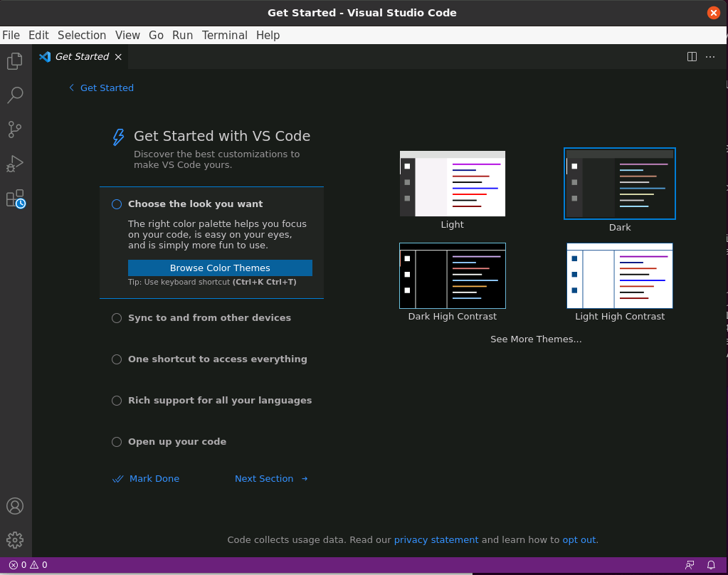Close the Get Started tab

click(118, 57)
